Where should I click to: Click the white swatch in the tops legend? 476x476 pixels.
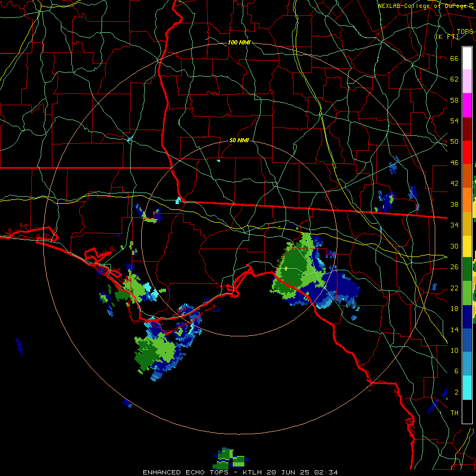coord(467,58)
